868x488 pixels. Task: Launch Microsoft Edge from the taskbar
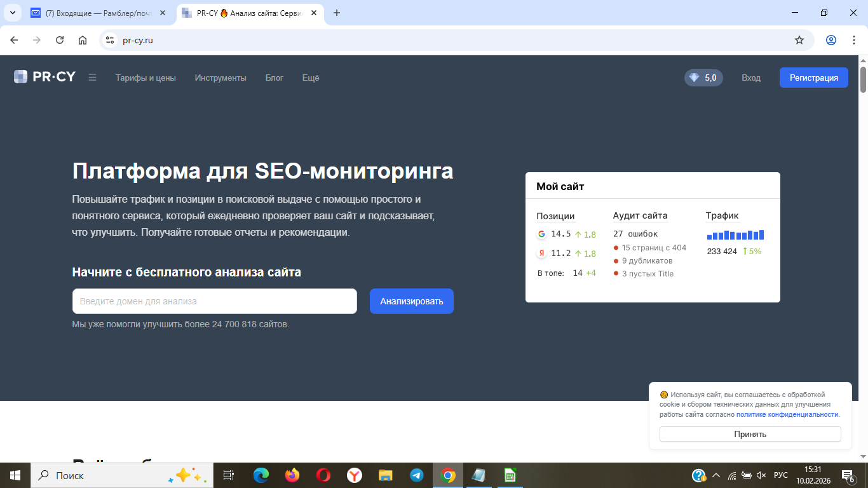pos(261,475)
